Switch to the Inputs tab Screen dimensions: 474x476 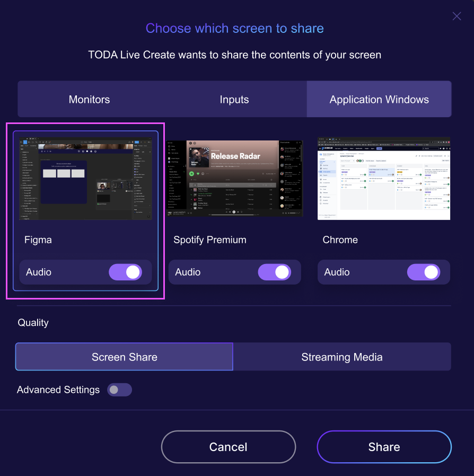(234, 99)
